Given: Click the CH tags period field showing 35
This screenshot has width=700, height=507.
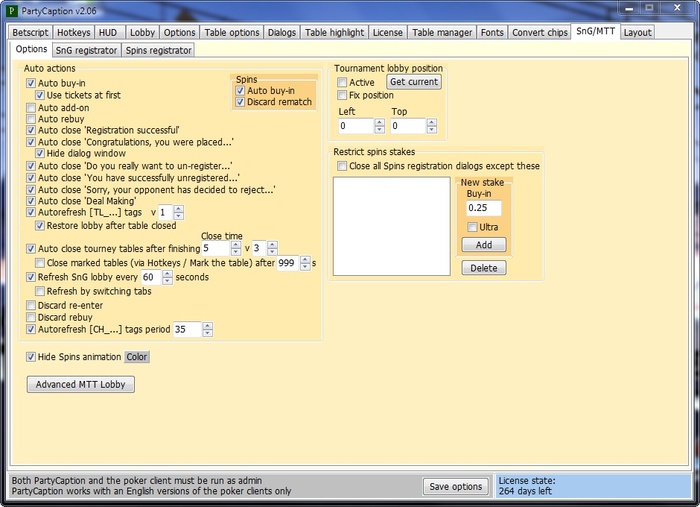Looking at the screenshot, I should (x=187, y=329).
